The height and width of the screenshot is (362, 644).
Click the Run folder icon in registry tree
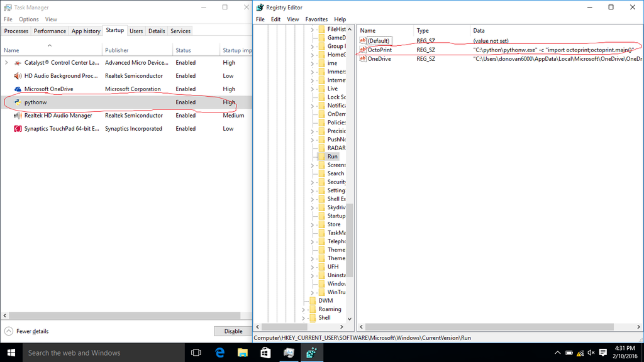click(321, 156)
